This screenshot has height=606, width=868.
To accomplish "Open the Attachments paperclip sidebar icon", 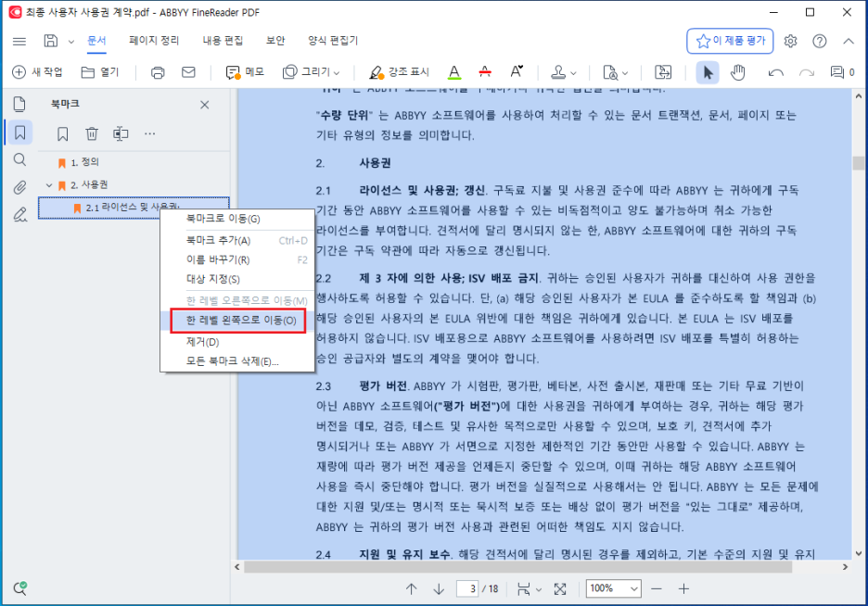I will pyautogui.click(x=19, y=187).
